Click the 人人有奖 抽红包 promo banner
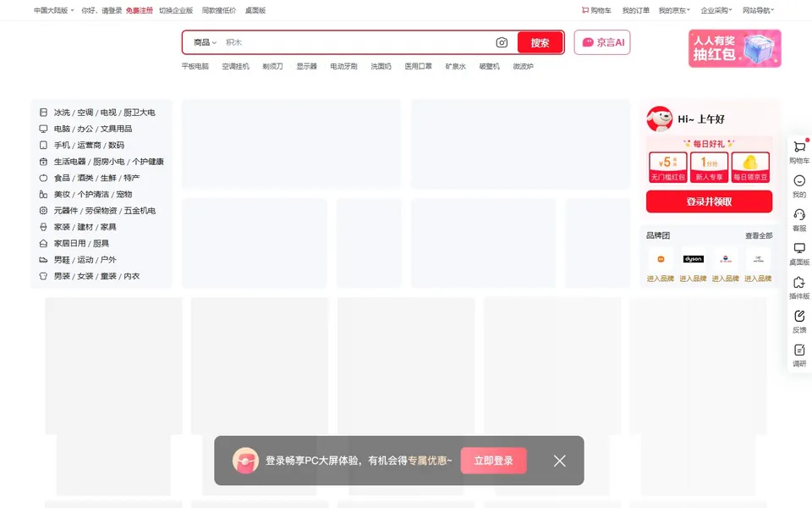Screen dimensions: 812x508 (734, 48)
